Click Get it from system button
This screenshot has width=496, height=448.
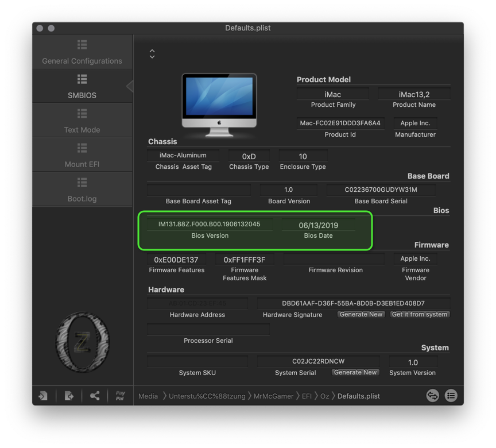420,314
